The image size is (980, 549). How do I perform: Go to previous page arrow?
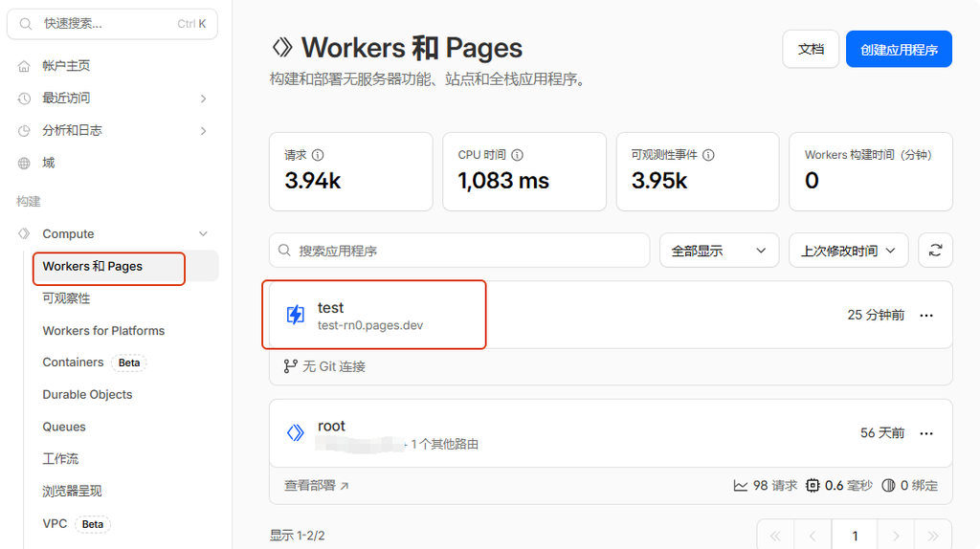(x=813, y=536)
